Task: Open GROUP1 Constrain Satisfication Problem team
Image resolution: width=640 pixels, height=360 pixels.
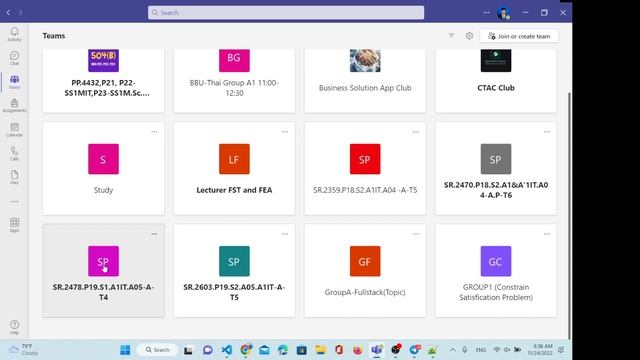Action: (x=496, y=270)
